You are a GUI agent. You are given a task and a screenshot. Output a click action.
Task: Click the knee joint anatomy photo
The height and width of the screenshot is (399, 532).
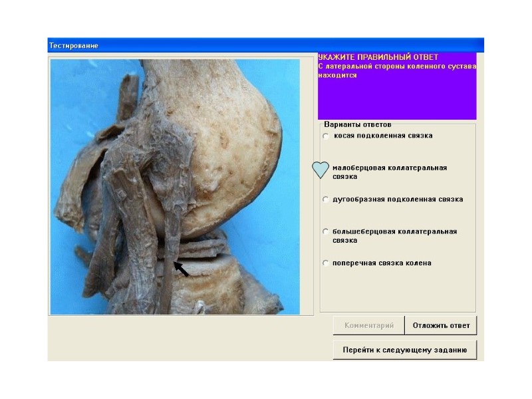click(x=175, y=187)
